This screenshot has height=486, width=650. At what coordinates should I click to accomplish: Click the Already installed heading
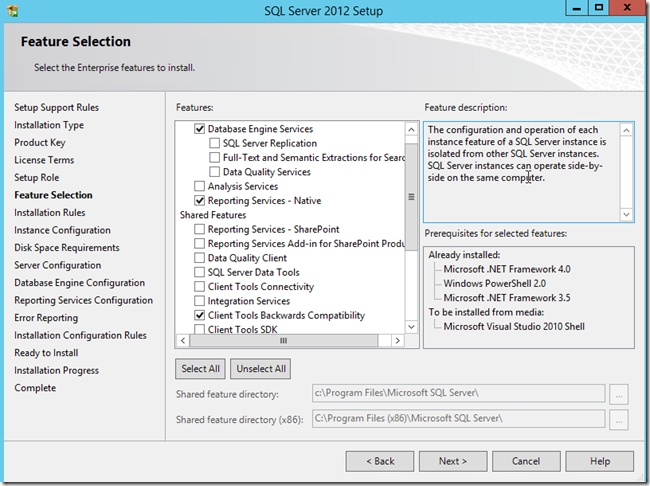tap(464, 255)
